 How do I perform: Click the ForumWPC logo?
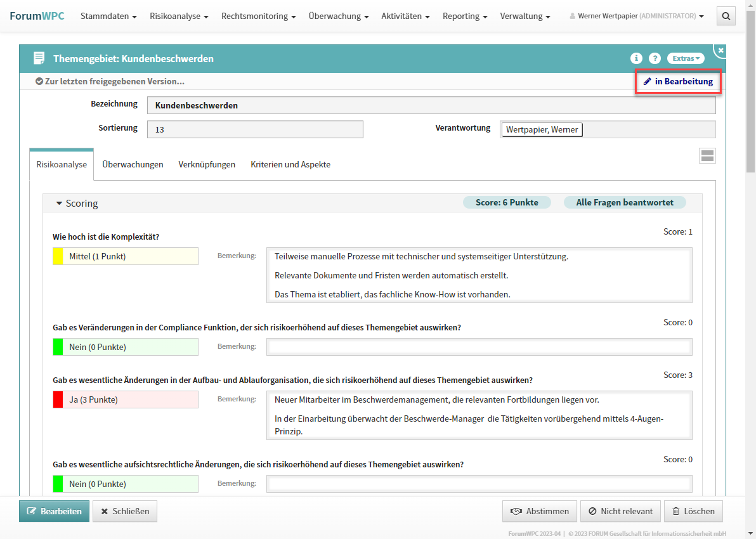pos(37,16)
